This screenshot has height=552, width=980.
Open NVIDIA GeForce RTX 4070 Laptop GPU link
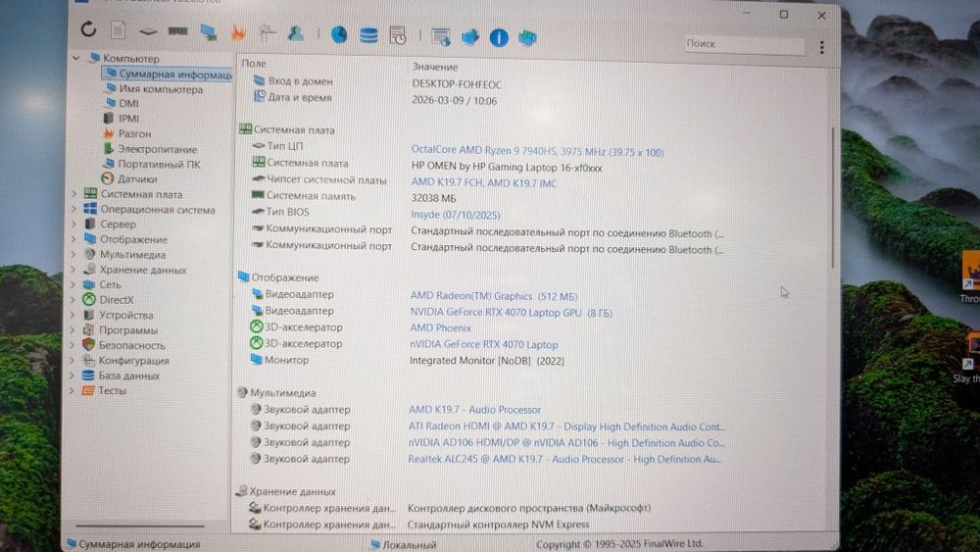(x=512, y=312)
